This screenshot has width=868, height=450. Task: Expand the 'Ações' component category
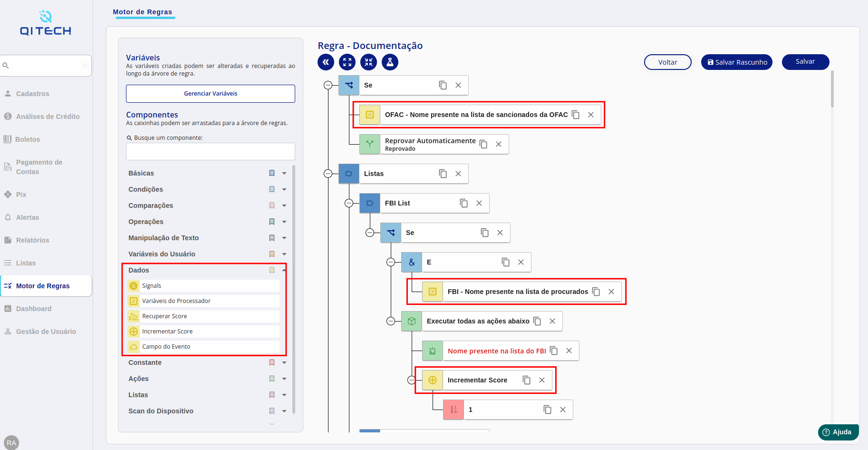pos(284,379)
